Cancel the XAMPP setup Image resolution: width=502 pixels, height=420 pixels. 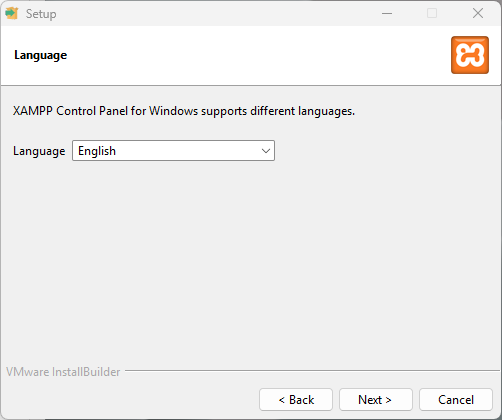[456, 399]
